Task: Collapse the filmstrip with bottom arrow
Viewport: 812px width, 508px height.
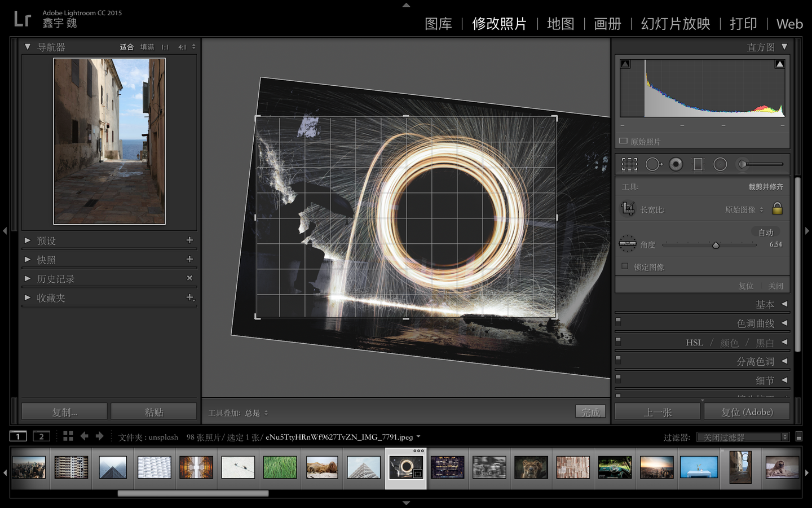Action: pyautogui.click(x=406, y=503)
